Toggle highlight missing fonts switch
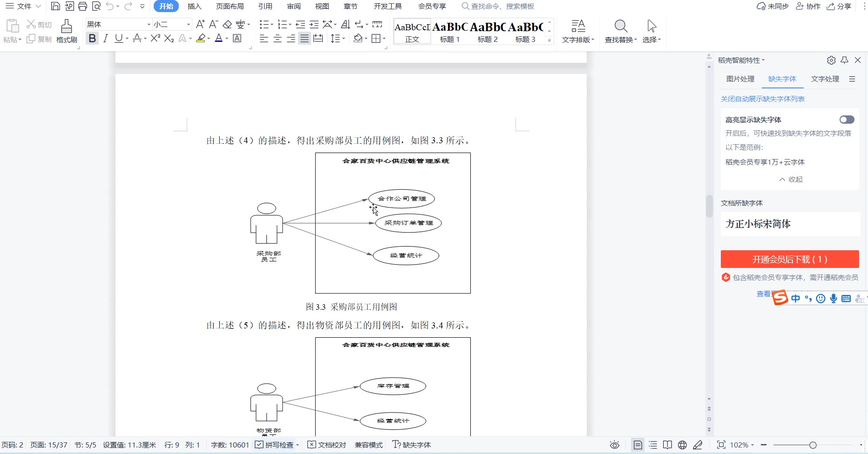This screenshot has width=868, height=454. point(847,120)
